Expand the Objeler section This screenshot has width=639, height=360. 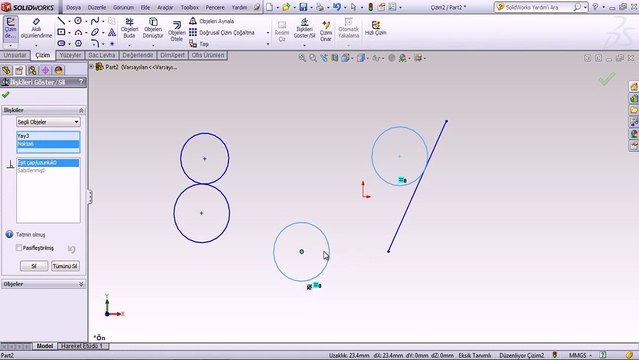[x=81, y=284]
